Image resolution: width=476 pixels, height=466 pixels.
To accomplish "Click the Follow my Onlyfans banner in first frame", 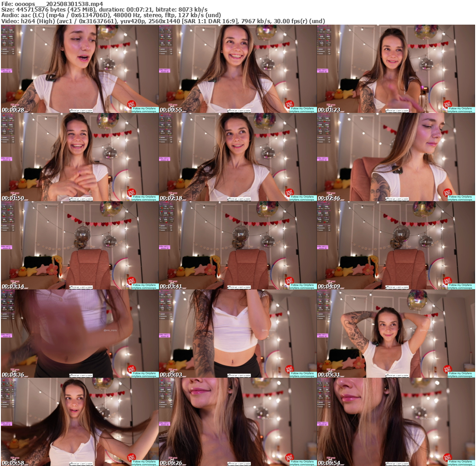I will (145, 110).
